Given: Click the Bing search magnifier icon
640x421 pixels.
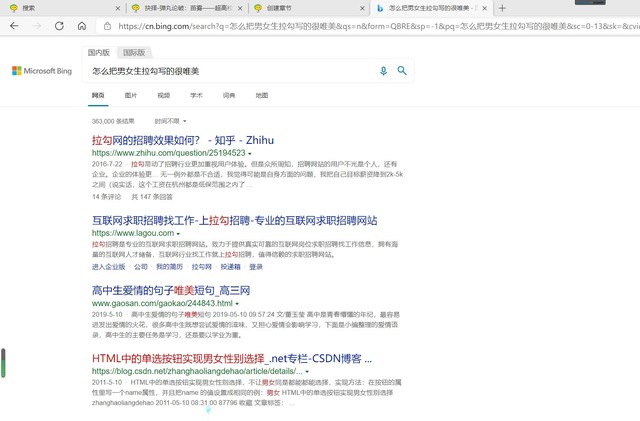Looking at the screenshot, I should click(x=402, y=71).
